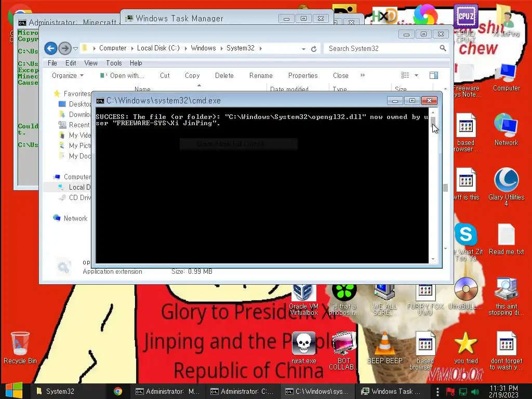Open 'dont forget to wash y...' desktop file
The height and width of the screenshot is (399, 532).
click(506, 351)
